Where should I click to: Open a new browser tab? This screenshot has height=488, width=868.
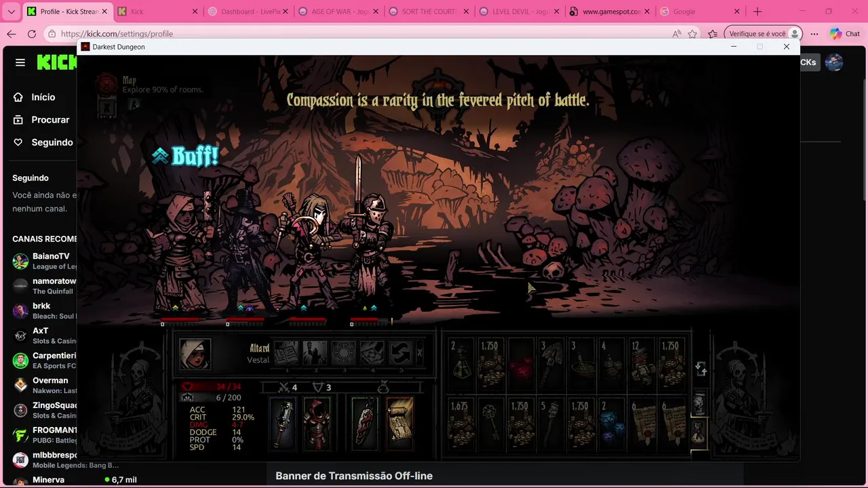(x=757, y=12)
